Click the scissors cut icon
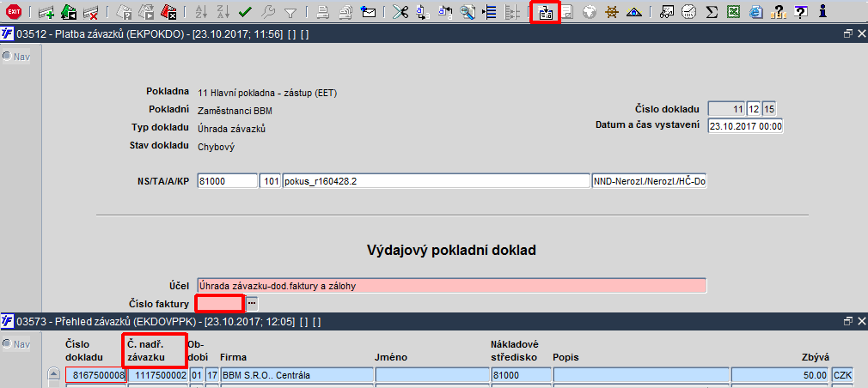 point(400,12)
